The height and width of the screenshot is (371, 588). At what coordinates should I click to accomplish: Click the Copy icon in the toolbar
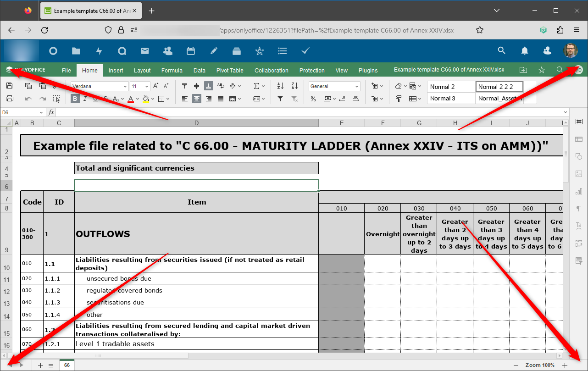[x=28, y=86]
